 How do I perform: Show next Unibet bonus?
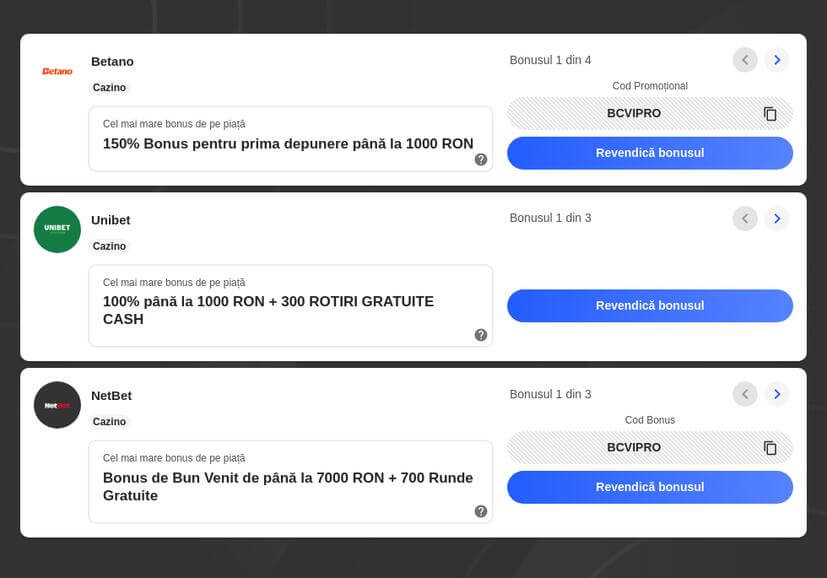click(777, 218)
